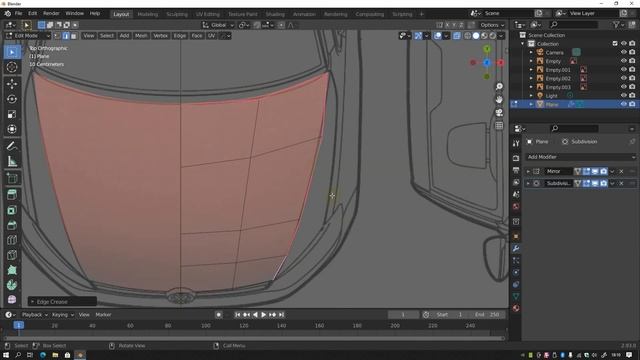640x360 pixels.
Task: Open the Material properties tab icon
Action: [x=516, y=308]
